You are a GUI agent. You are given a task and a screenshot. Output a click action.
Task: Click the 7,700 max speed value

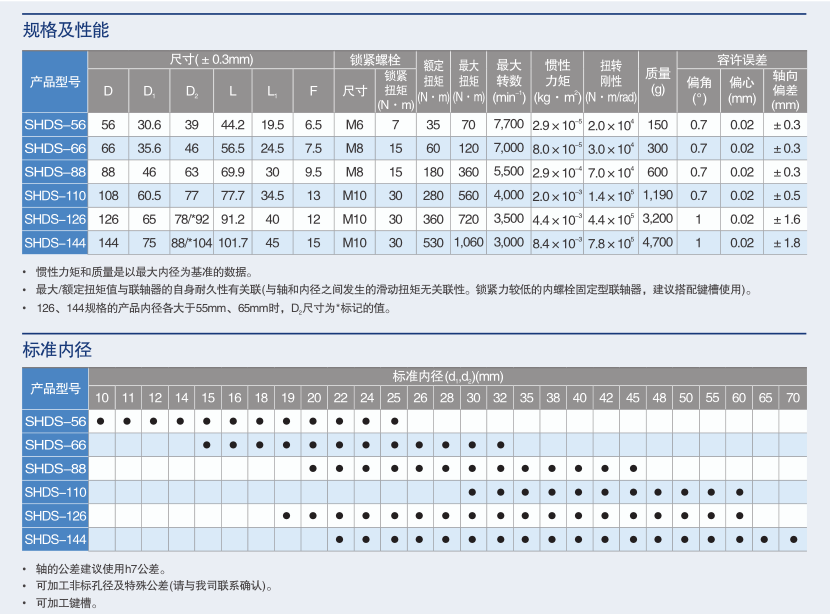(509, 125)
